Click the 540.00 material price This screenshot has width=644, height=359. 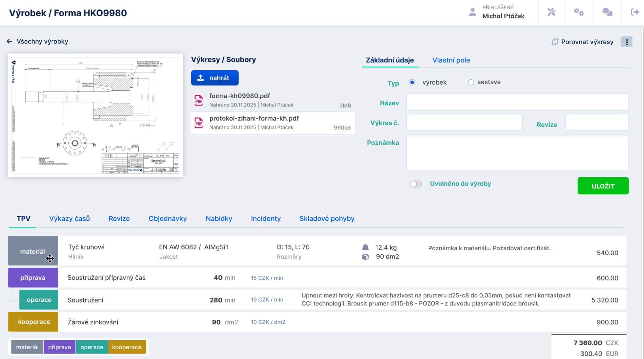tap(607, 253)
